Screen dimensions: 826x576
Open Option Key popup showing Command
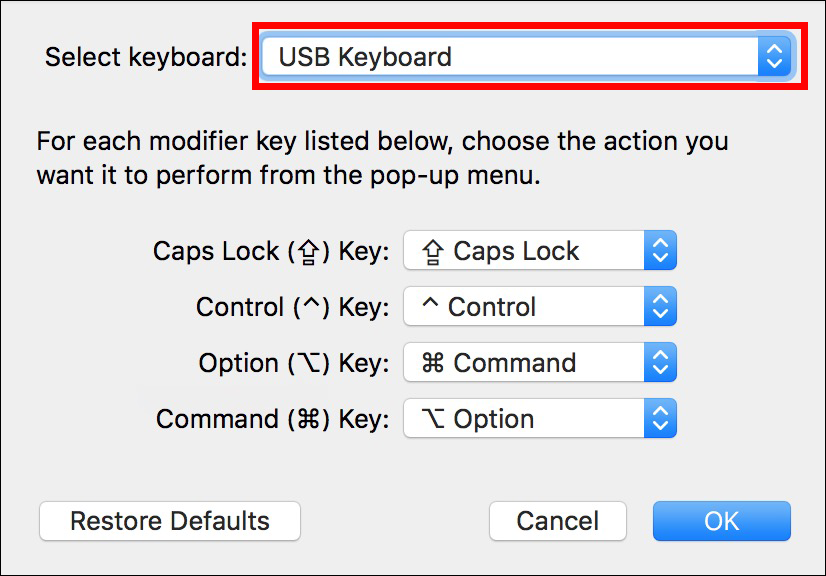tap(540, 362)
